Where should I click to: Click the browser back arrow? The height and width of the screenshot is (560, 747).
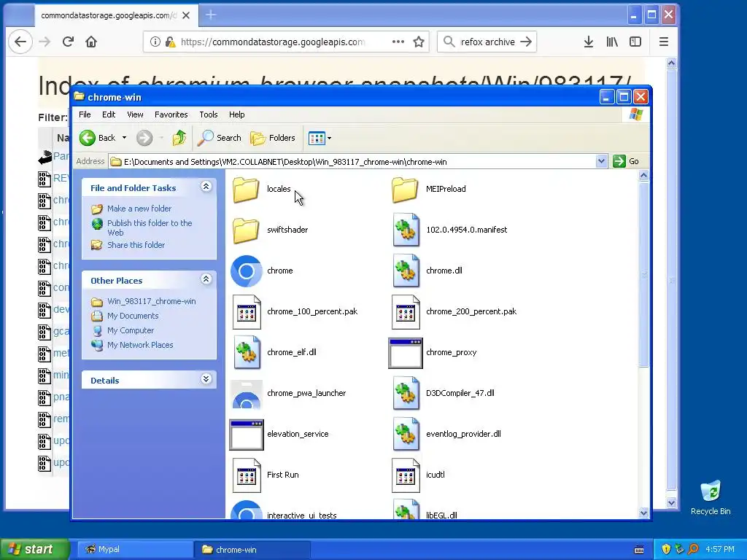coord(20,42)
